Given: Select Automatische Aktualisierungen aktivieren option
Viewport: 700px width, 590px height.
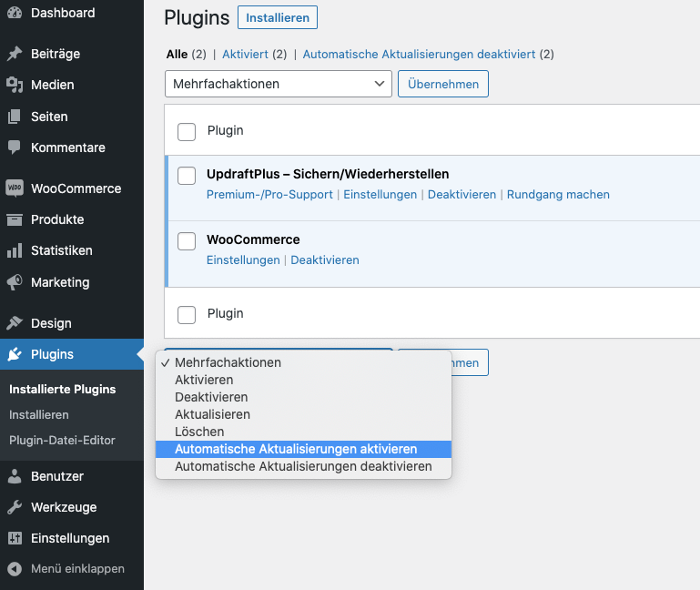Looking at the screenshot, I should [x=303, y=449].
